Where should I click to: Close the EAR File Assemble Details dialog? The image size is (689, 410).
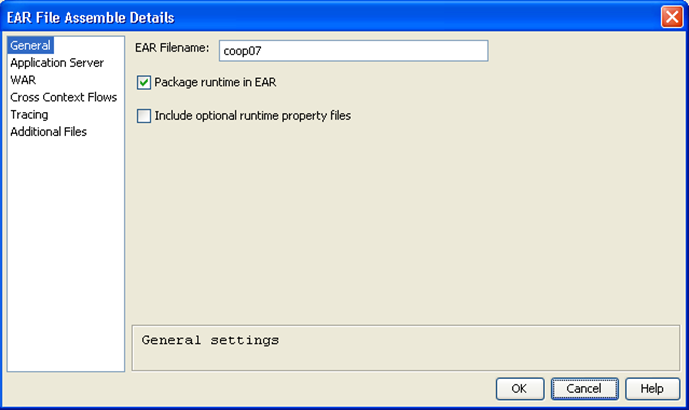[x=671, y=17]
